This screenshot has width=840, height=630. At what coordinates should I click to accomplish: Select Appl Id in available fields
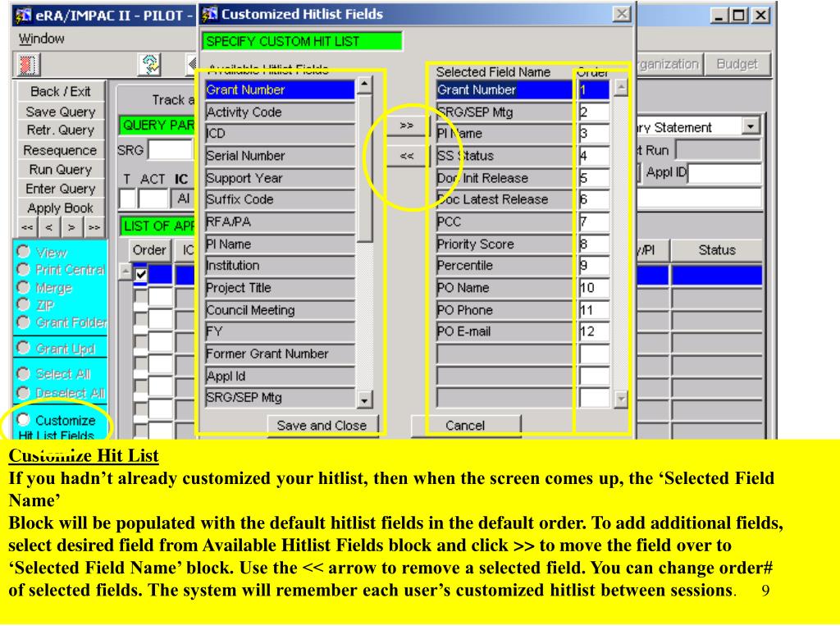point(280,376)
